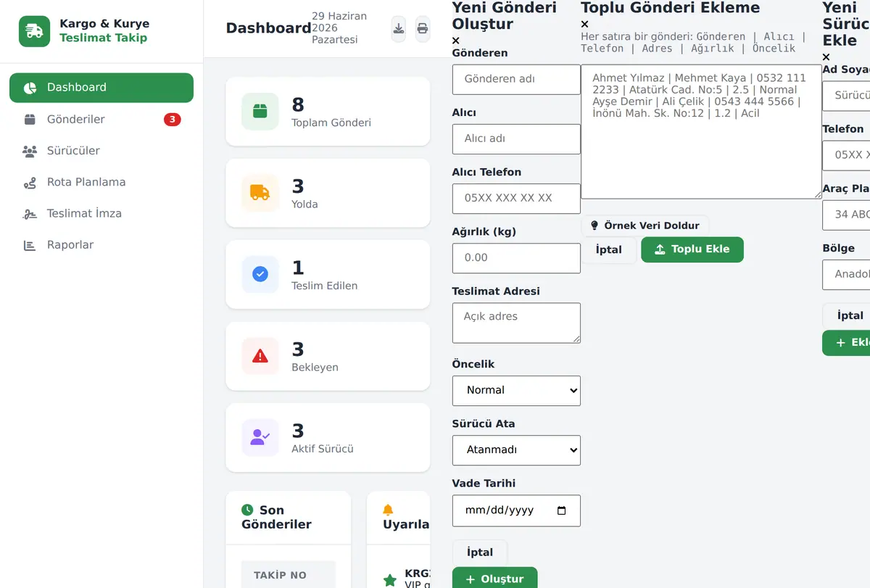Screen dimensions: 870x588
Task: Open Raporlar via its chart icon
Action: 30,245
